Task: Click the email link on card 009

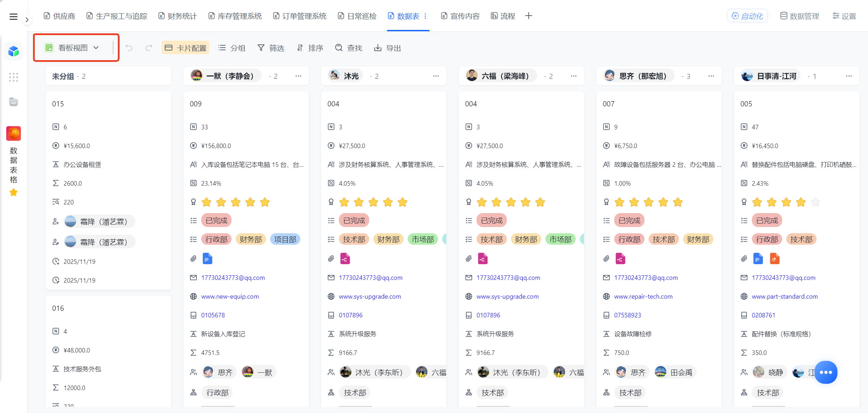Action: [x=233, y=278]
